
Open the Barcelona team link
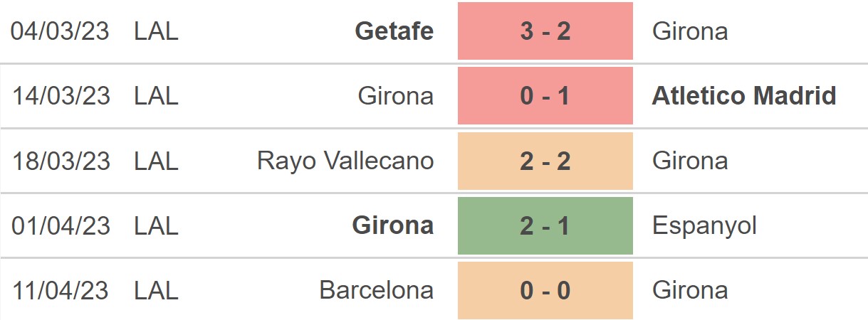pyautogui.click(x=376, y=290)
